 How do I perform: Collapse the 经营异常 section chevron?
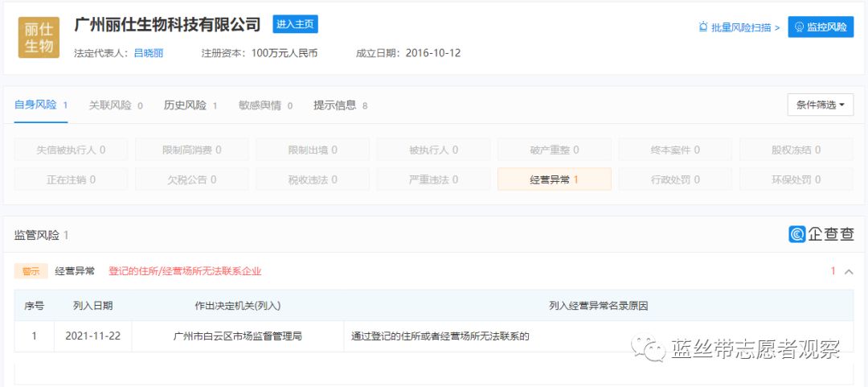848,272
